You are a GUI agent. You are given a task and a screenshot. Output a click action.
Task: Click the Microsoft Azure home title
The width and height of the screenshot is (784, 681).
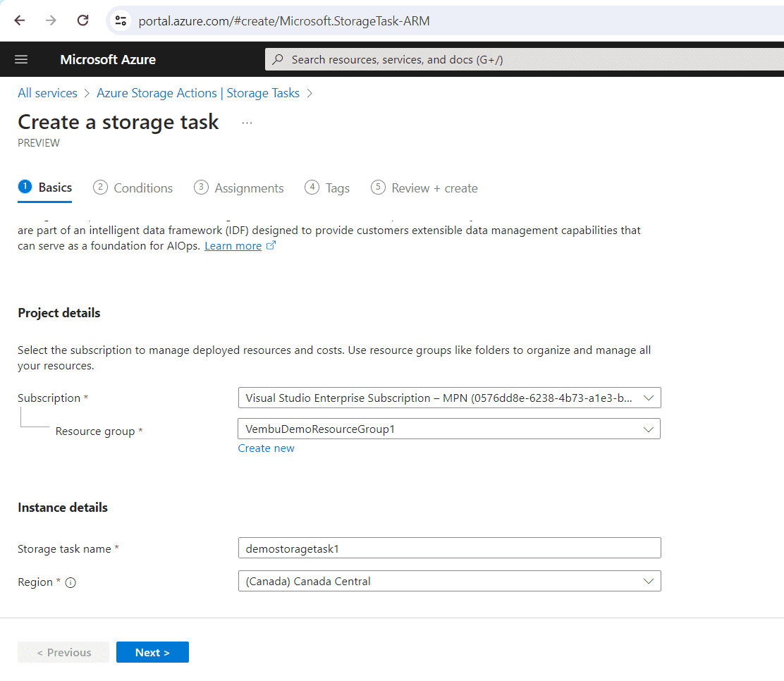108,59
